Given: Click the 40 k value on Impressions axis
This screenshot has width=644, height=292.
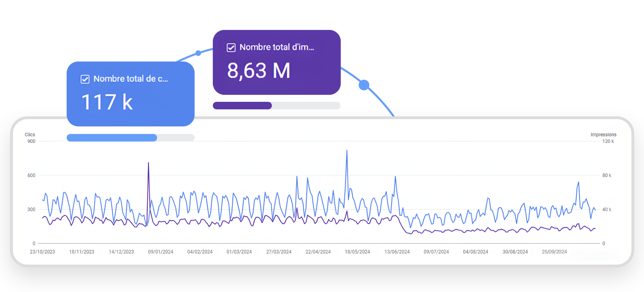Looking at the screenshot, I should (607, 209).
